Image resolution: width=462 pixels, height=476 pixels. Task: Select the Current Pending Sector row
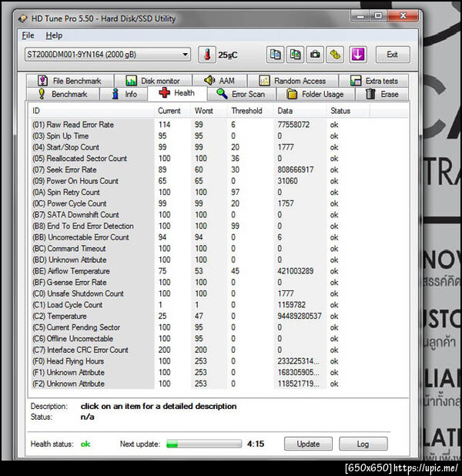[200, 327]
